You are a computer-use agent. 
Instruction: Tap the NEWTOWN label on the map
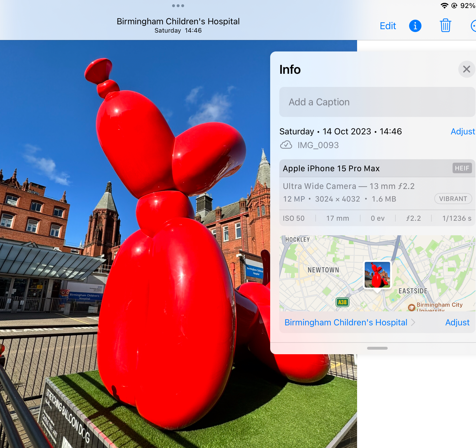tap(323, 270)
